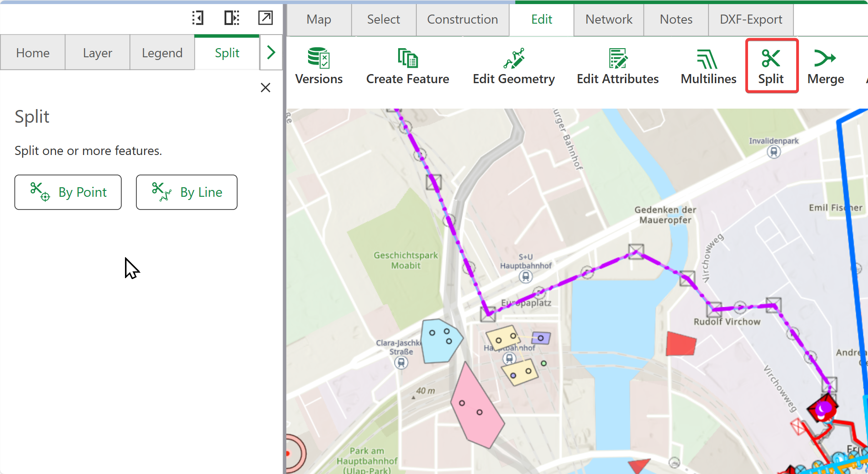This screenshot has height=474, width=868.
Task: Toggle the side panel dock layout
Action: click(232, 18)
